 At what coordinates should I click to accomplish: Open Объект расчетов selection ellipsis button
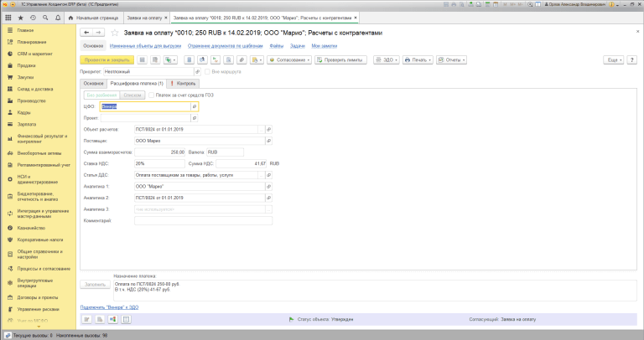pyautogui.click(x=262, y=130)
